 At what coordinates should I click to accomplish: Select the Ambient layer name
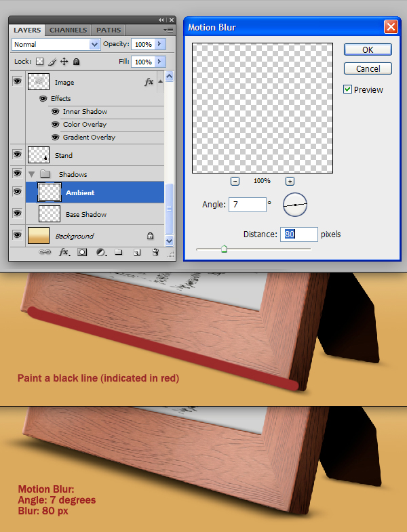coord(80,192)
